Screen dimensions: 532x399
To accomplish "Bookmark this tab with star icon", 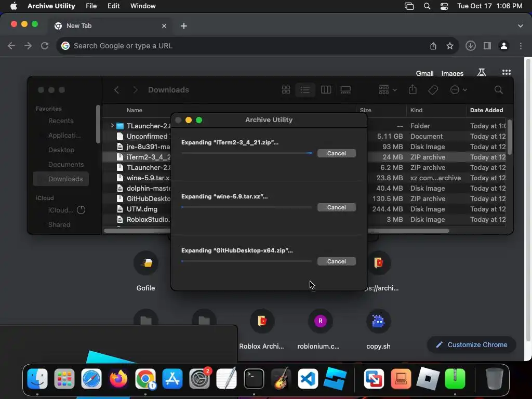I will tap(449, 46).
